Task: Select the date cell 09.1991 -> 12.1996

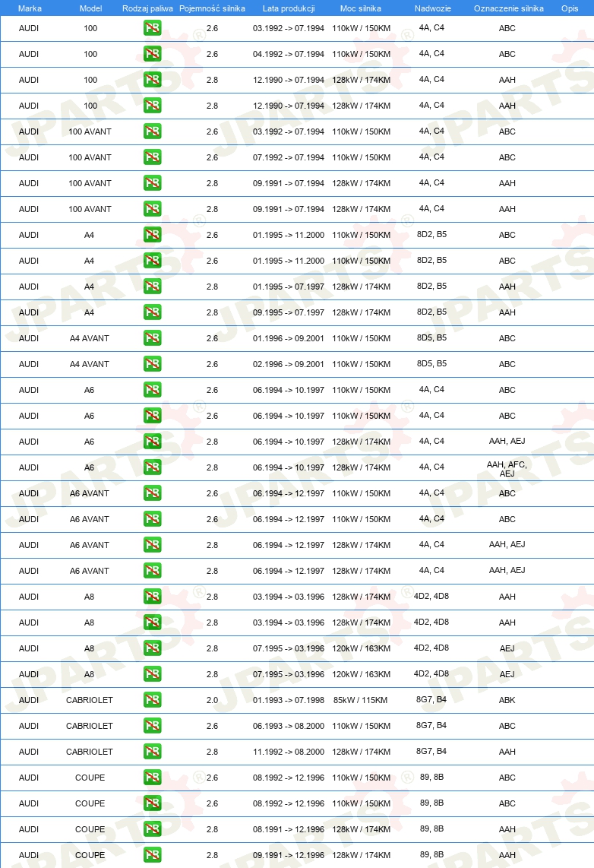Action: pos(289,855)
